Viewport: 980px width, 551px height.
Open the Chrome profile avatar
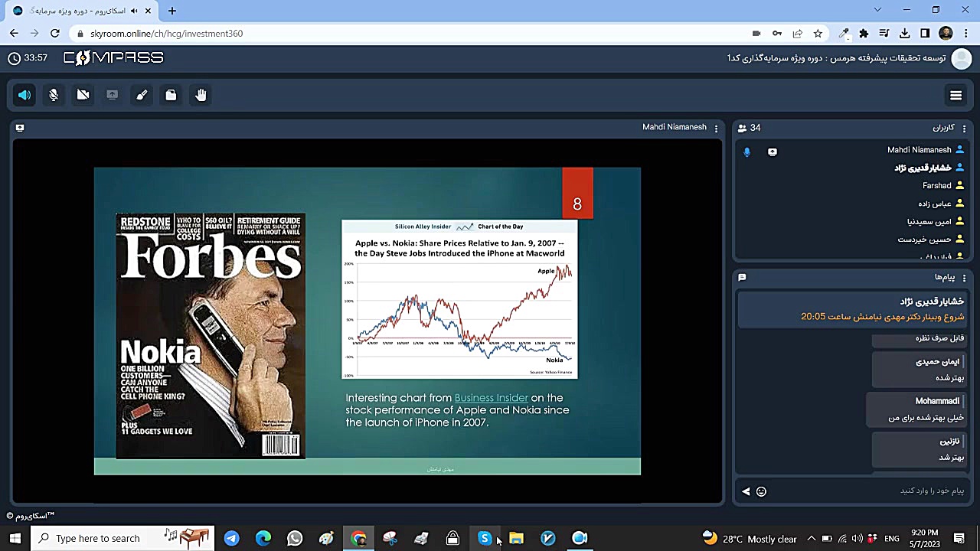point(946,34)
